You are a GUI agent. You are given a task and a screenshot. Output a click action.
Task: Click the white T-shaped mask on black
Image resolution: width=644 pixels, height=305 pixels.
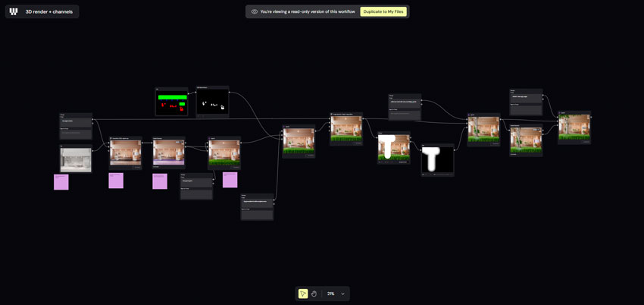(x=437, y=159)
